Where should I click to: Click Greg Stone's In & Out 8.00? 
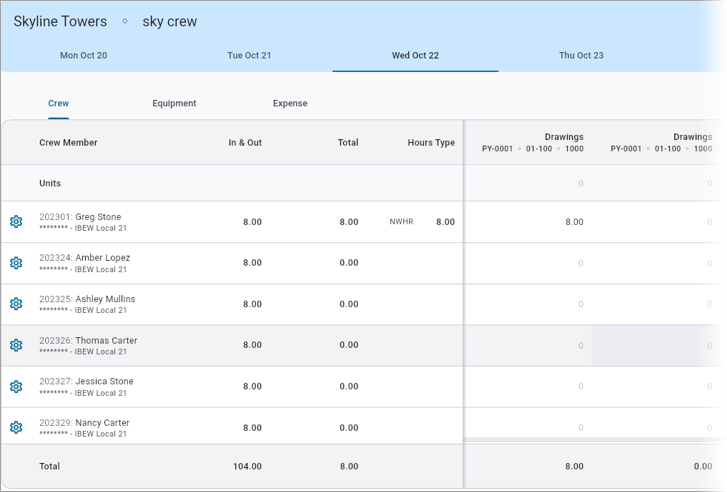(x=252, y=222)
